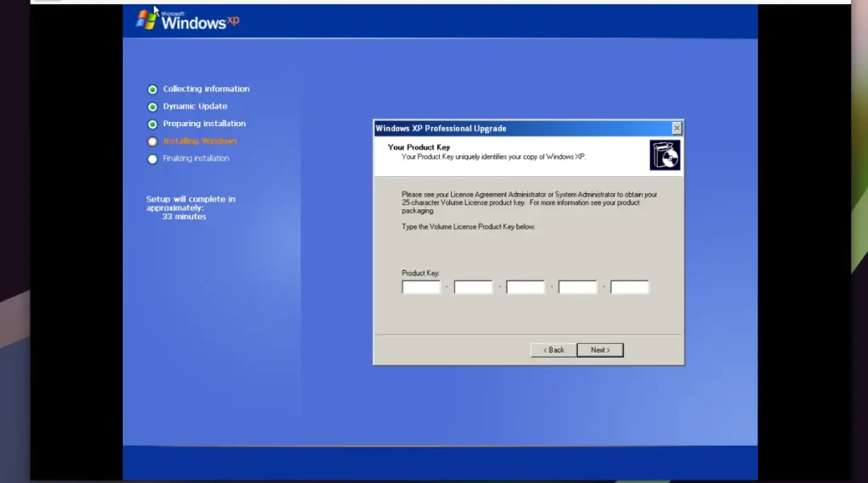
Task: Click the green Dynamic Update step bullet
Action: click(153, 107)
